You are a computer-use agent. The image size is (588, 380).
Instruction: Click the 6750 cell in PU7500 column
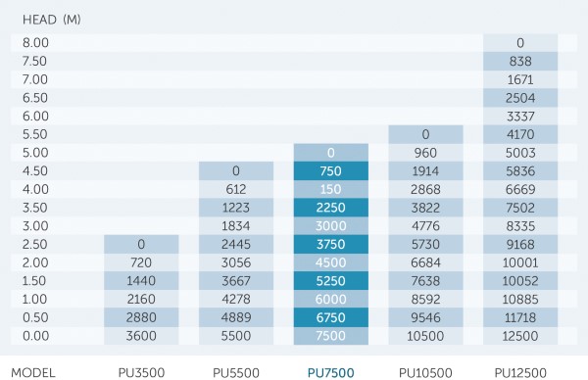coord(331,317)
